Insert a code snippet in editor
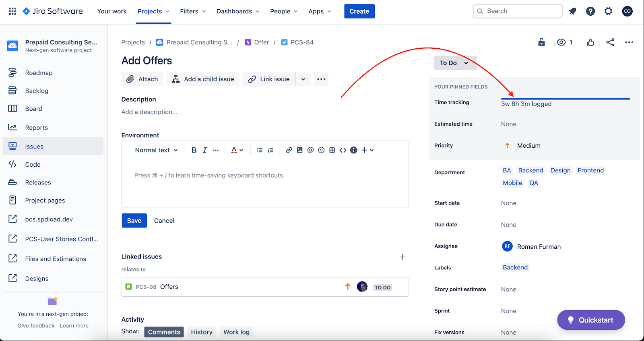The height and width of the screenshot is (341, 644). (343, 150)
